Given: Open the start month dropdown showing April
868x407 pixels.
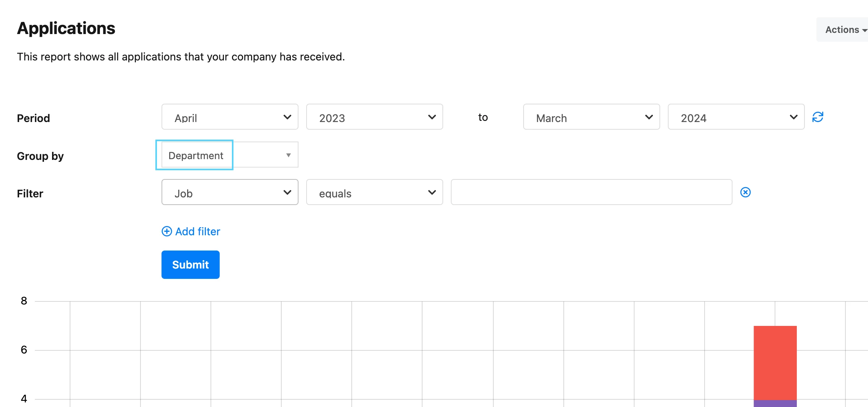Looking at the screenshot, I should pyautogui.click(x=230, y=117).
